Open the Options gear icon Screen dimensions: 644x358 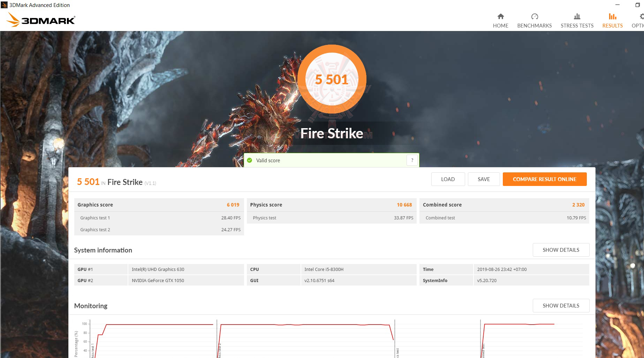(642, 16)
